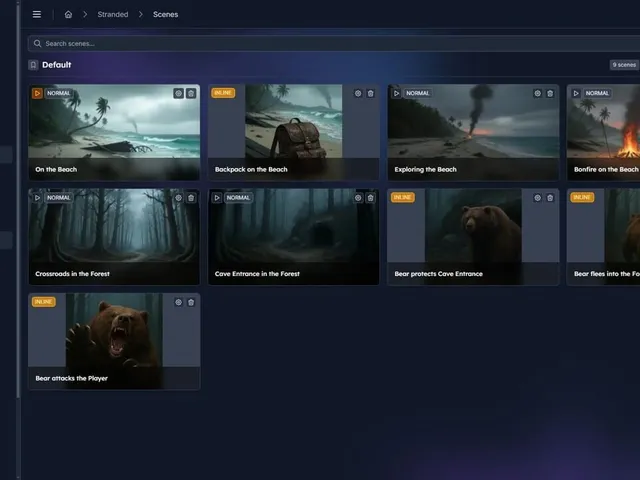
Task: Open settings of Crossroads in the Forest
Action: coord(178,198)
